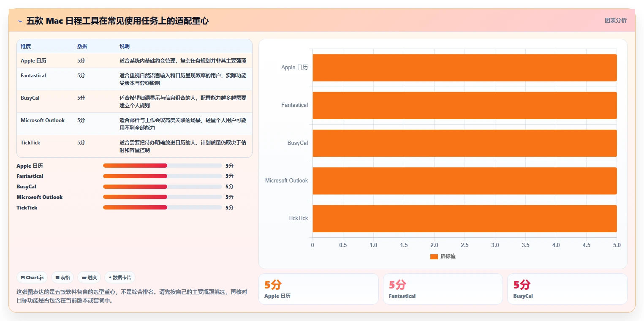Screen dimensions: 644x321
Task: Click the Fantastical progress bar
Action: 163,176
